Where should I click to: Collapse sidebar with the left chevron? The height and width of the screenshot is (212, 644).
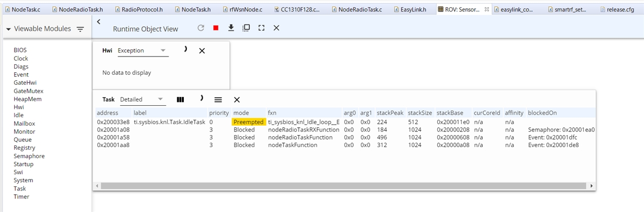tap(98, 21)
